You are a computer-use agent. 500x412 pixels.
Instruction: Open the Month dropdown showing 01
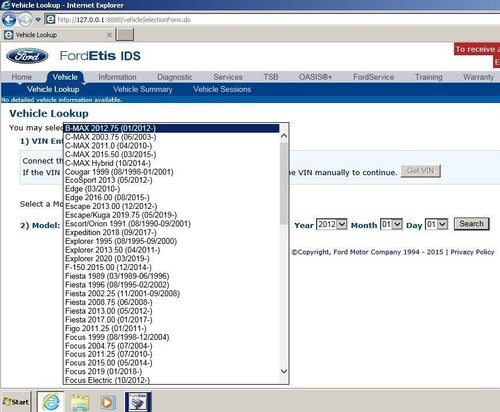tap(391, 224)
